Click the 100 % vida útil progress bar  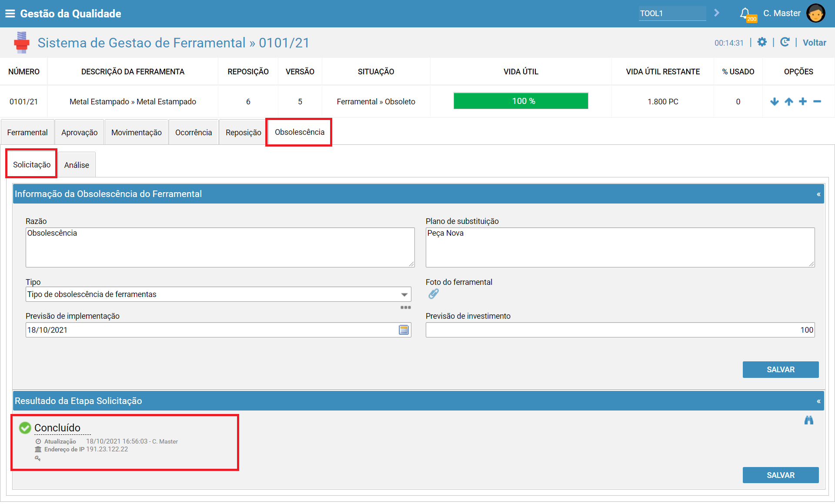point(521,101)
